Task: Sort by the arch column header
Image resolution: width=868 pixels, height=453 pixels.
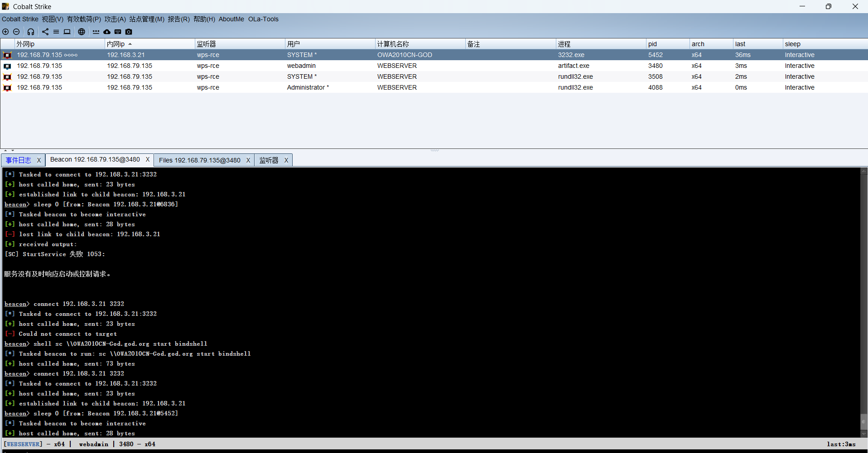Action: click(711, 44)
